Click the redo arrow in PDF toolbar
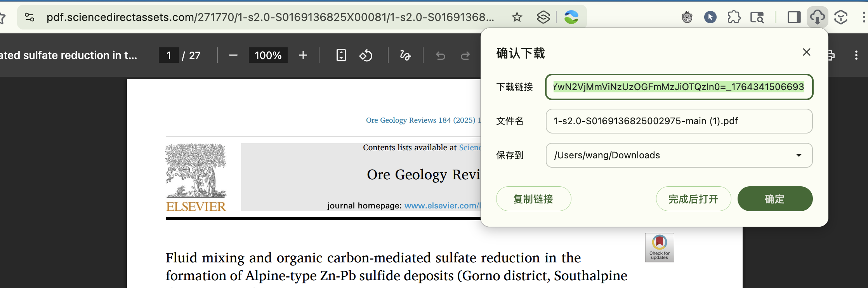Viewport: 868px width, 288px height. pos(465,56)
